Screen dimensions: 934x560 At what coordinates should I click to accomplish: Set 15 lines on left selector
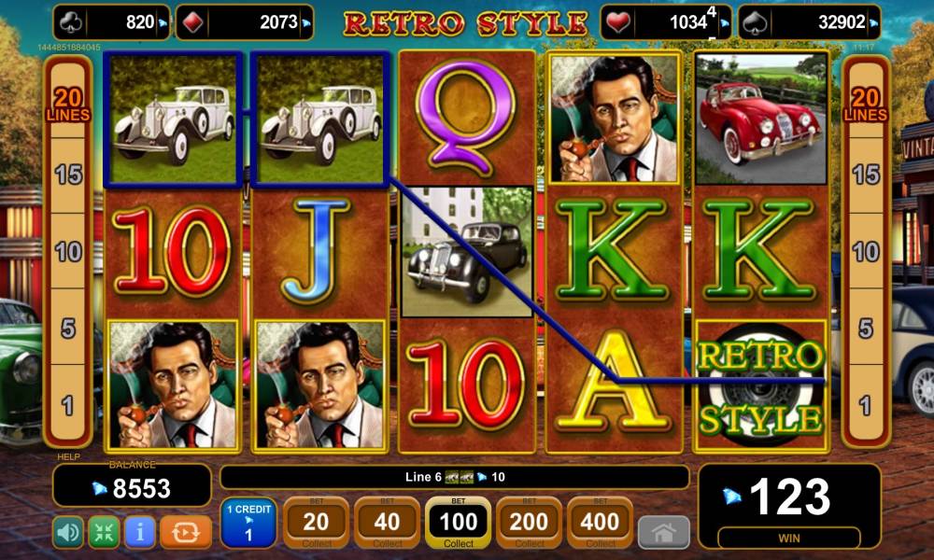tap(68, 175)
